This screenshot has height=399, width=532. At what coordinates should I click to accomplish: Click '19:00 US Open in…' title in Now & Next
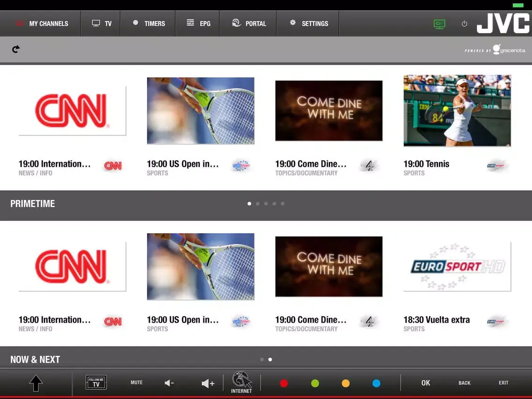(x=183, y=319)
